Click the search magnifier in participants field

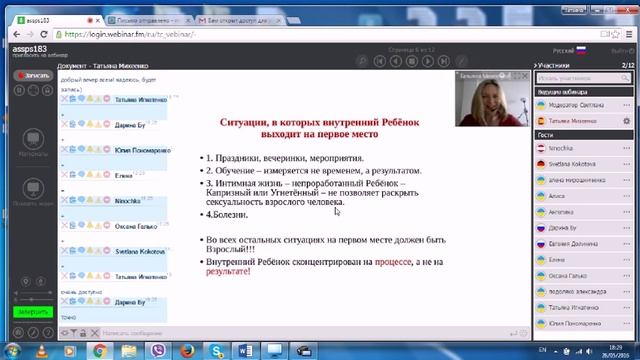tap(626, 78)
